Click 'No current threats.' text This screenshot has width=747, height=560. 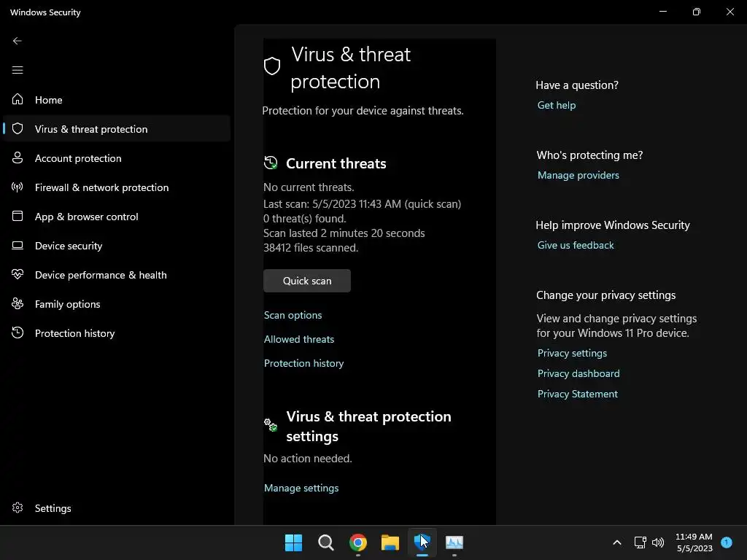309,187
